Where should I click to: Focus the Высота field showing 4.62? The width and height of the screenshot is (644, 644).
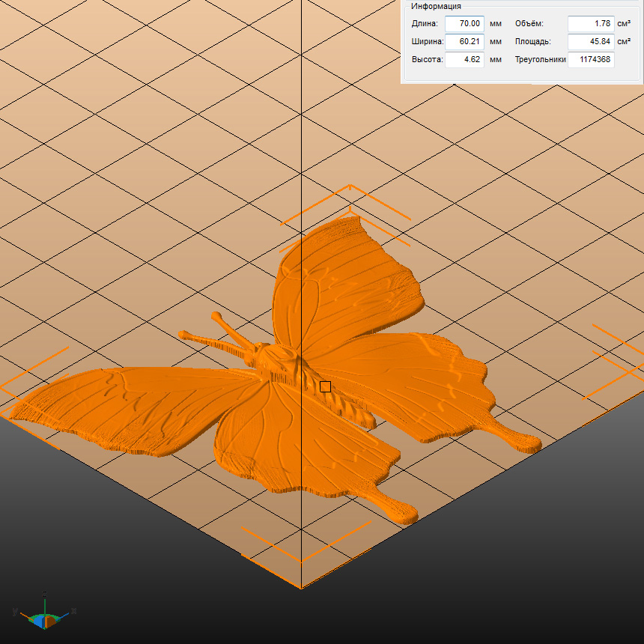[x=464, y=60]
